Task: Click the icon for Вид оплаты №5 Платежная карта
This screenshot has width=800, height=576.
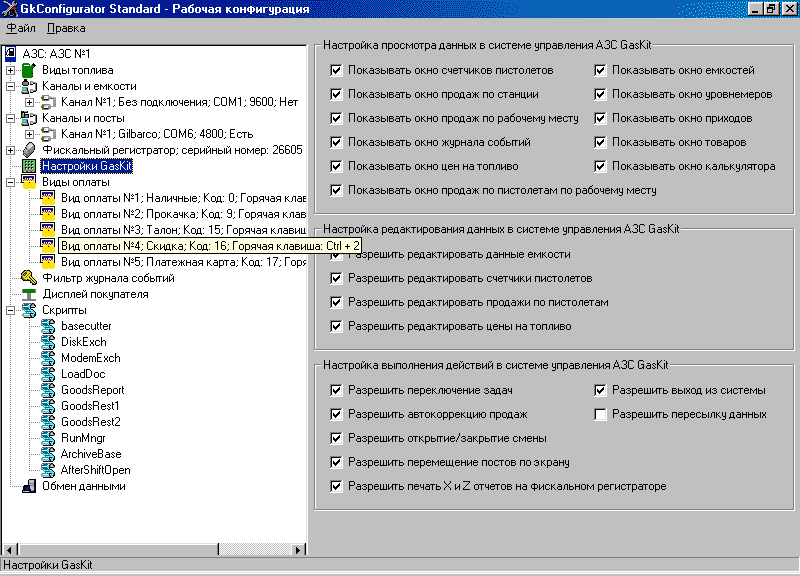Action: point(48,262)
